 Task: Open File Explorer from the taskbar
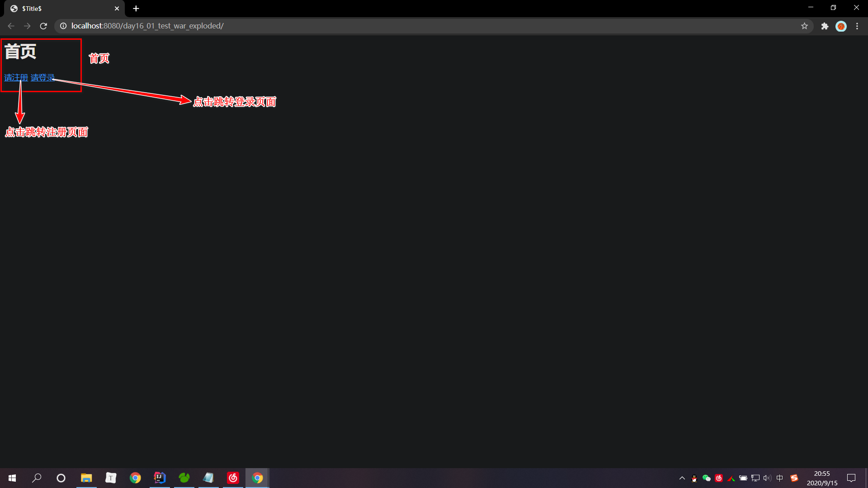(x=86, y=478)
